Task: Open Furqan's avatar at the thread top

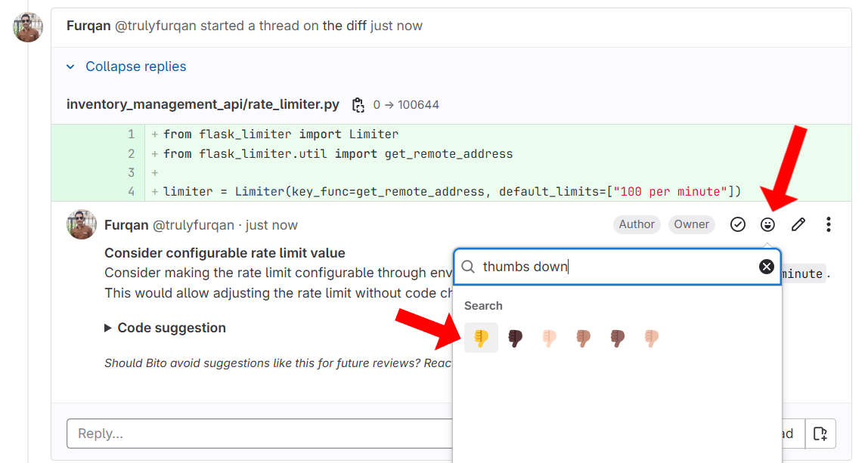Action: click(x=28, y=27)
